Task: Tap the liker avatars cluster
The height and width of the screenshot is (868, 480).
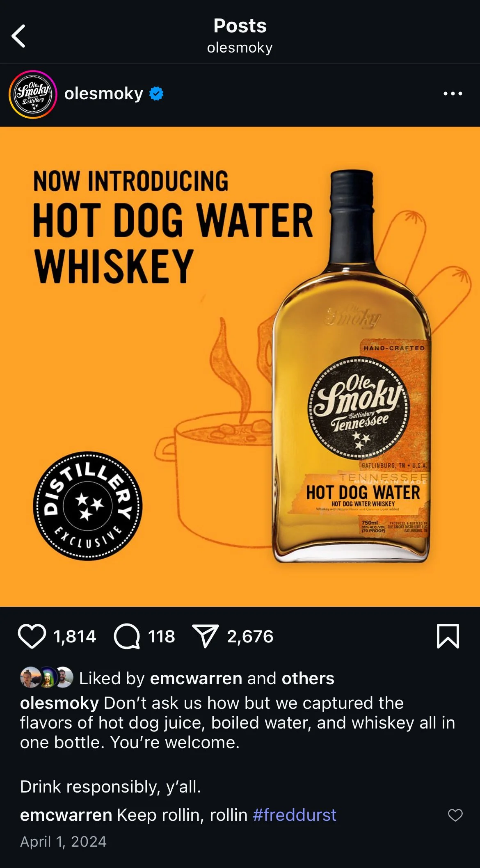Action: click(x=47, y=677)
